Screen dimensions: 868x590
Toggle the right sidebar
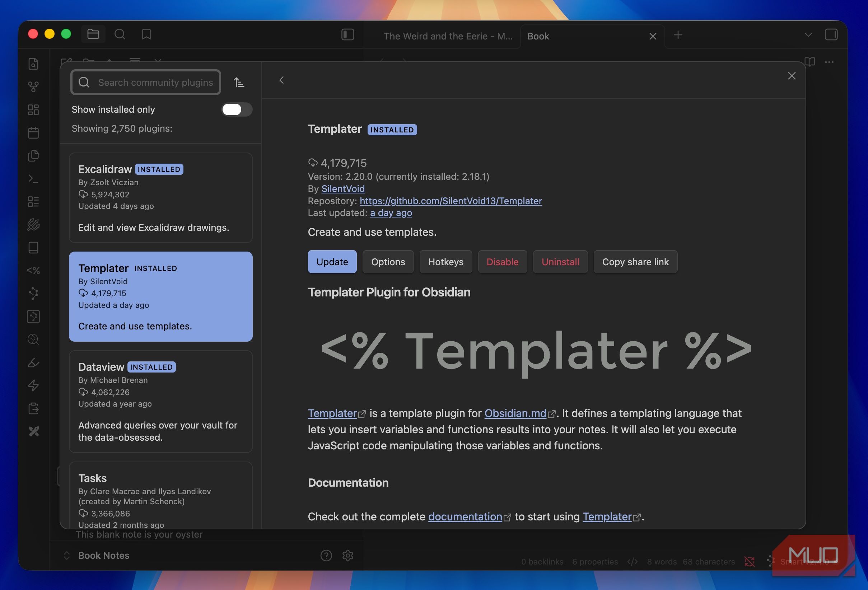[831, 35]
